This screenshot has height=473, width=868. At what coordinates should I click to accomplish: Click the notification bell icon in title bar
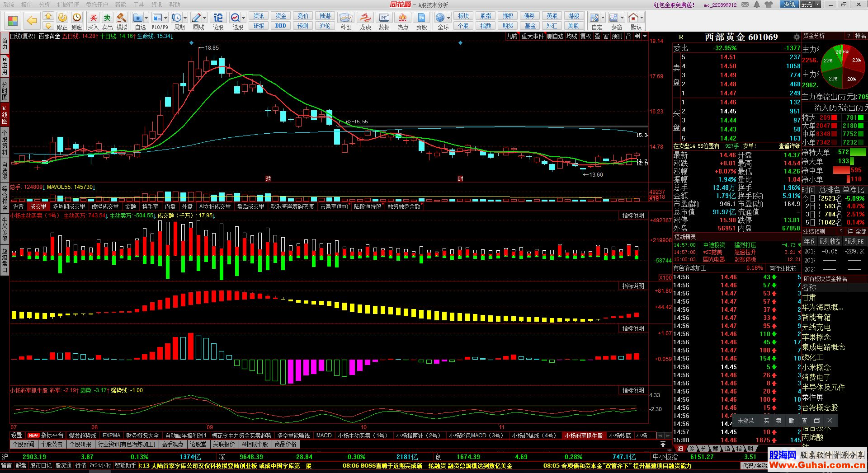[x=757, y=5]
